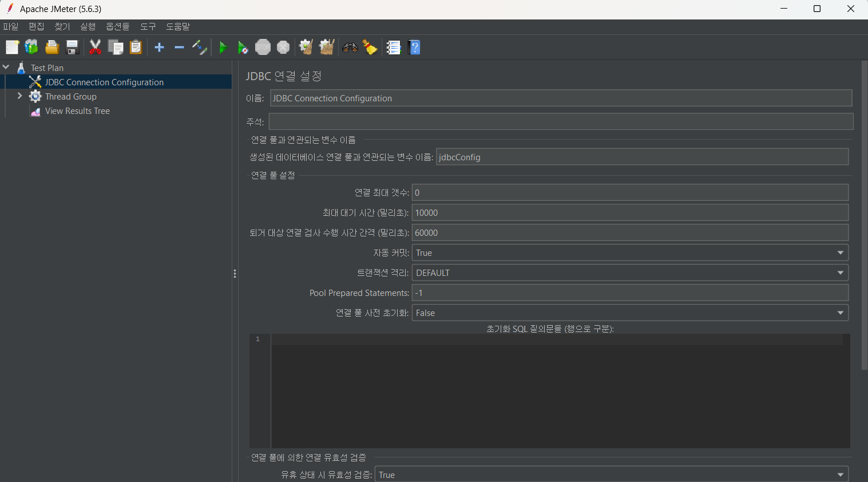Close the JMeter window
The width and height of the screenshot is (868, 482).
(x=851, y=9)
